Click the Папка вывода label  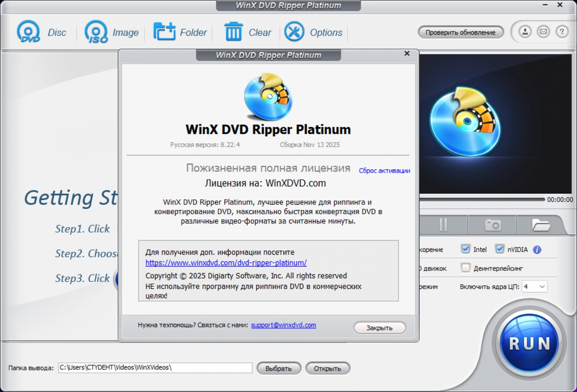coord(31,368)
